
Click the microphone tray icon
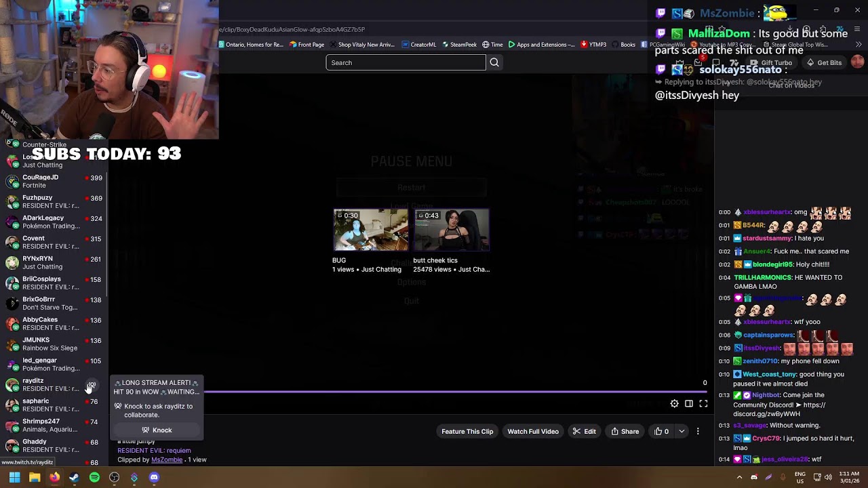(x=783, y=477)
